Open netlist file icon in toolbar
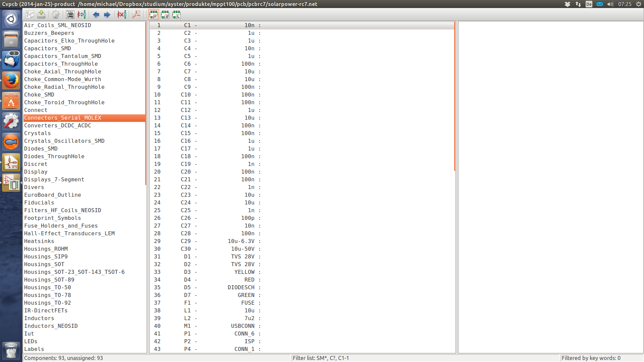Viewport: 644px width, 362px height. 30,14
